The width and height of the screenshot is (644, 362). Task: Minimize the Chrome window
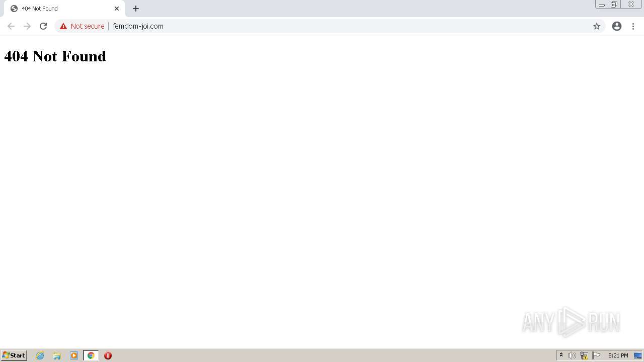pos(602,5)
